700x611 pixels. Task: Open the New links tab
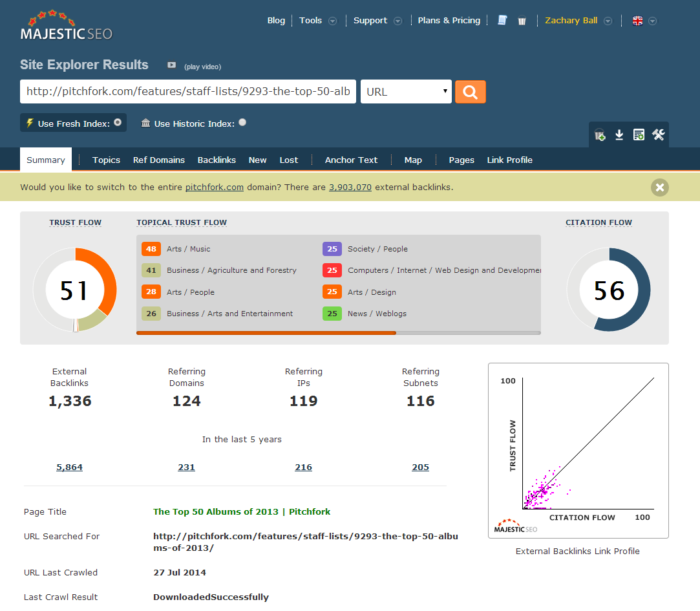click(258, 160)
